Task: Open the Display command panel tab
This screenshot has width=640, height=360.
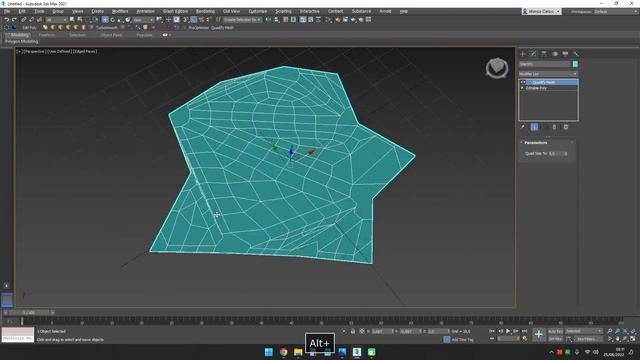Action: tap(565, 53)
